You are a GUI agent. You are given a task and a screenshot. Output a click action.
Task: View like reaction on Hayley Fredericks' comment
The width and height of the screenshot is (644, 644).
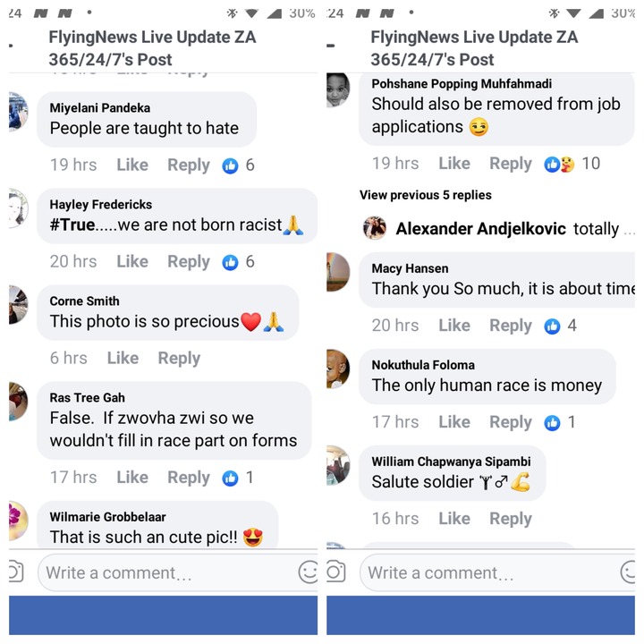[x=238, y=262]
